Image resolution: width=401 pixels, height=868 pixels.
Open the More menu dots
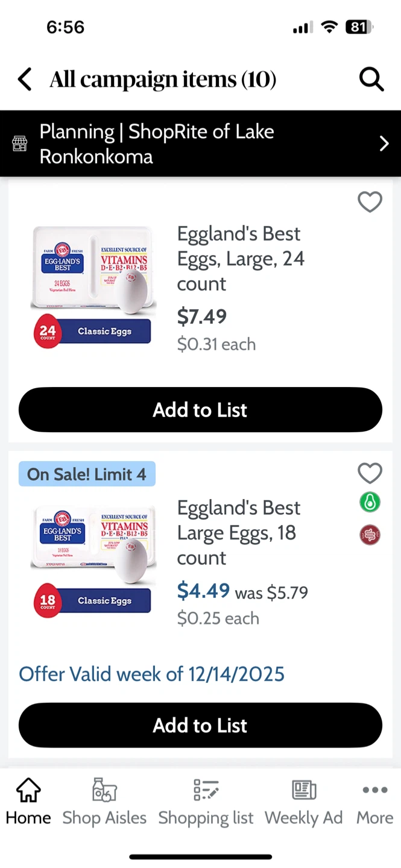[374, 790]
